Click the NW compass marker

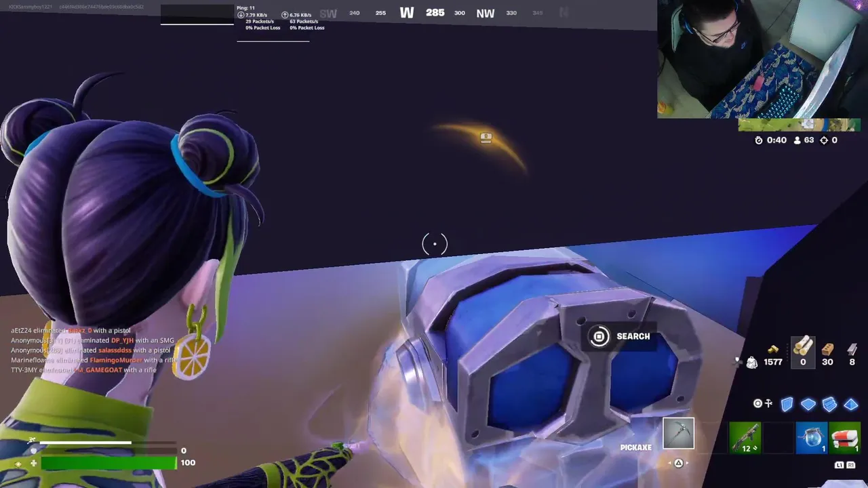[486, 13]
